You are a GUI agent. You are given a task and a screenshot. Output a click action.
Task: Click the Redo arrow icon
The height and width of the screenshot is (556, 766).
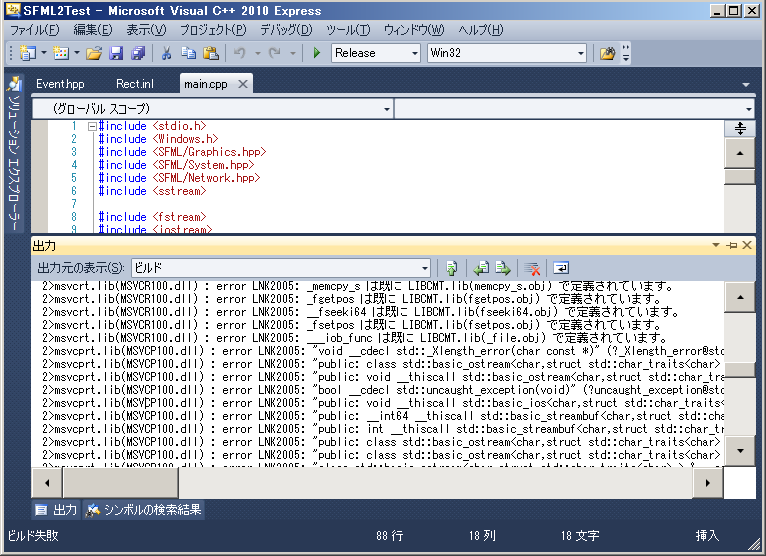(x=275, y=53)
